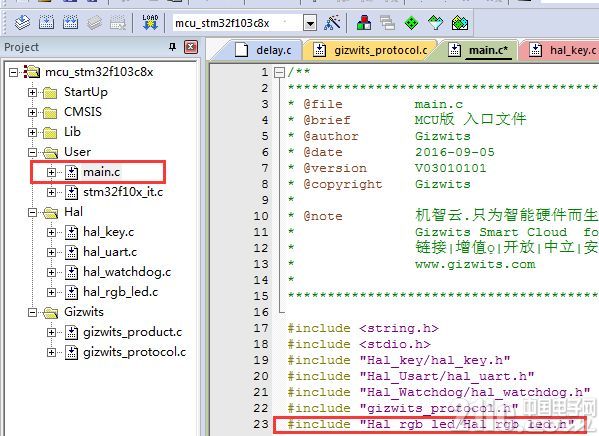
Task: Click the #include <stdio.h> line
Action: 359,344
